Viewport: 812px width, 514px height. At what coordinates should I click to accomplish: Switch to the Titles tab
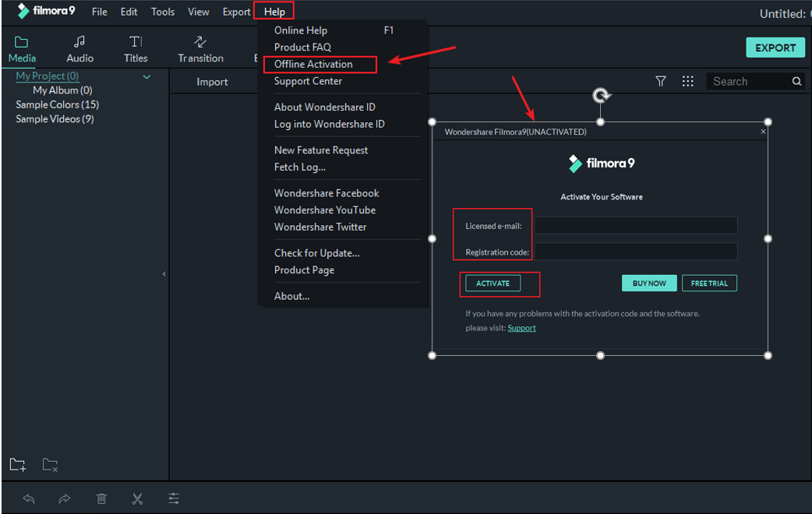tap(136, 50)
